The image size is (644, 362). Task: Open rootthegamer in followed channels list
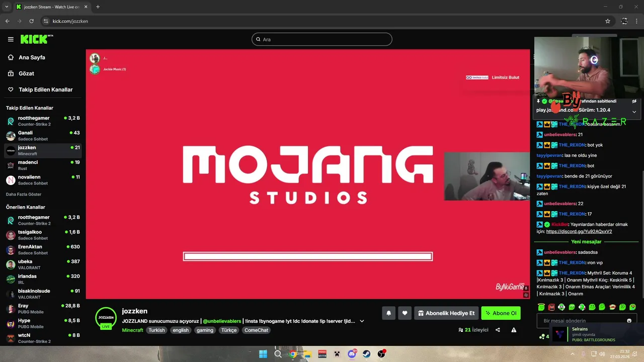coord(43,121)
